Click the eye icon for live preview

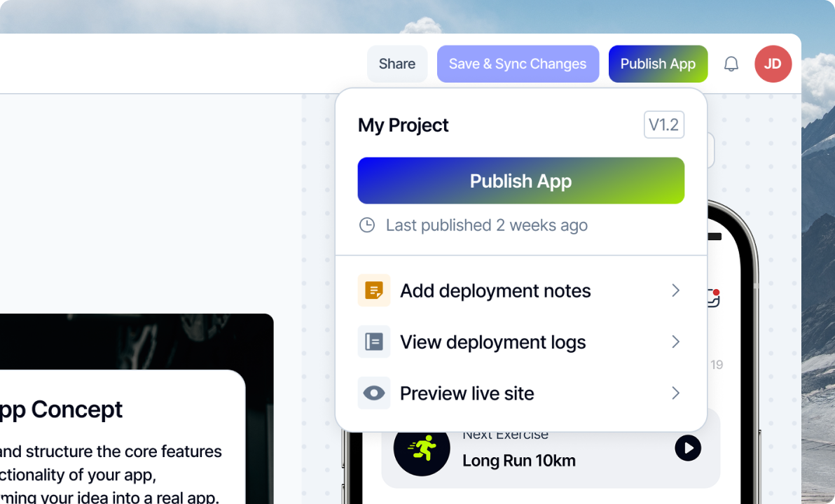point(374,393)
